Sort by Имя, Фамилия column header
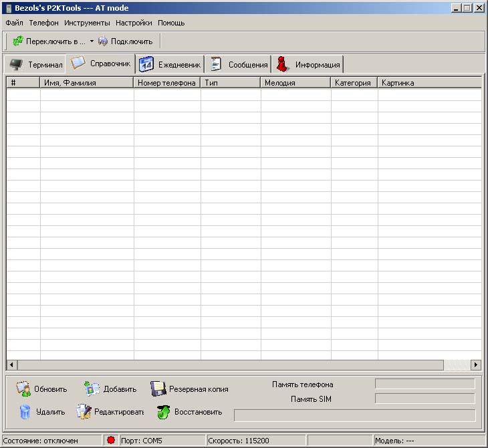The width and height of the screenshot is (488, 448). 87,83
